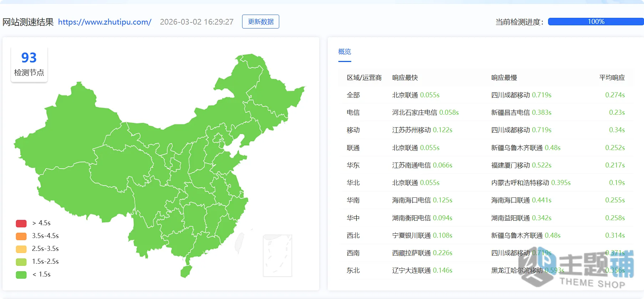Click the 0.34s average response value
Image resolution: width=644 pixels, height=299 pixels.
click(x=617, y=130)
